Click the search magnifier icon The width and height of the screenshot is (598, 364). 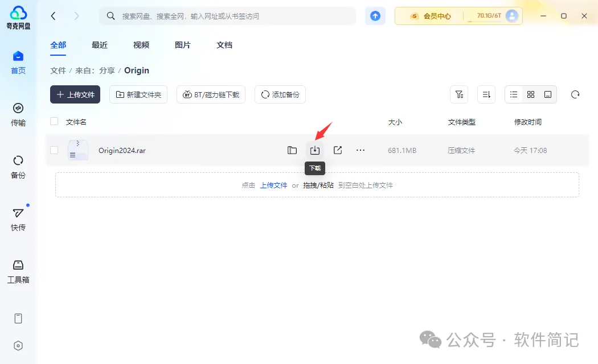[110, 16]
